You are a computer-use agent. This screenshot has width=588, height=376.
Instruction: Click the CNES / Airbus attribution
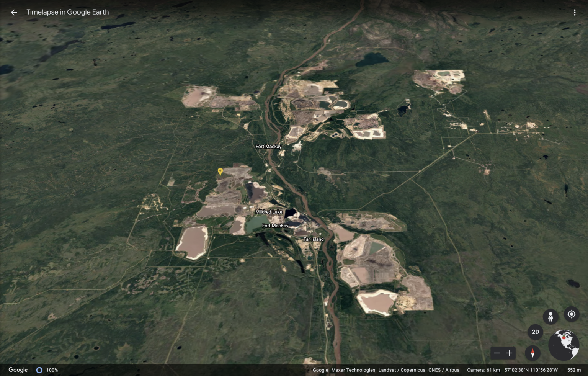pyautogui.click(x=443, y=370)
